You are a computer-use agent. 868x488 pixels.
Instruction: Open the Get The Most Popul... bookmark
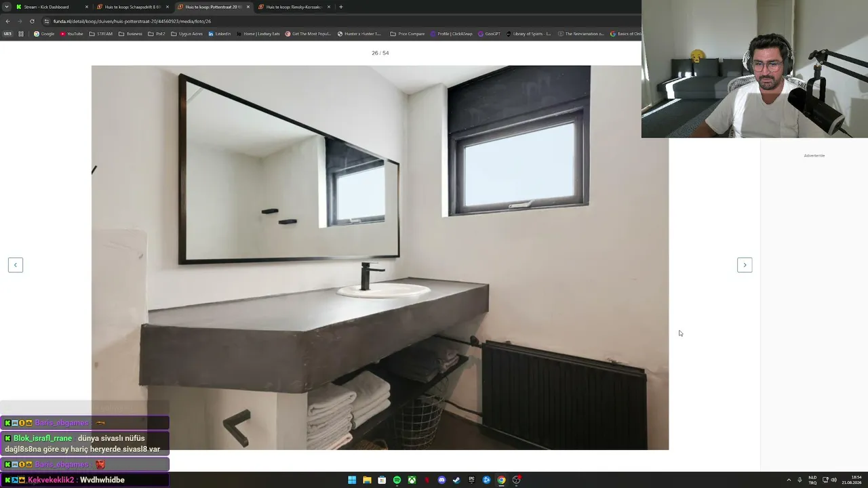pos(308,34)
